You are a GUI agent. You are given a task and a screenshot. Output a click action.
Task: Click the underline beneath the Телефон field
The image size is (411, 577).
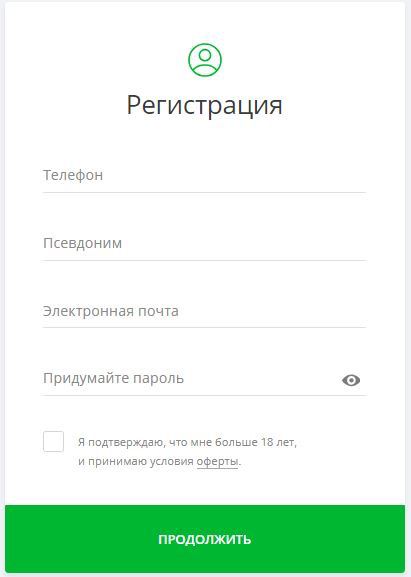click(204, 192)
